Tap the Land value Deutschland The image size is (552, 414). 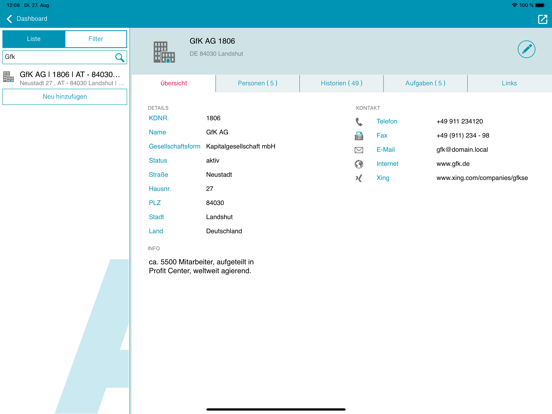224,231
